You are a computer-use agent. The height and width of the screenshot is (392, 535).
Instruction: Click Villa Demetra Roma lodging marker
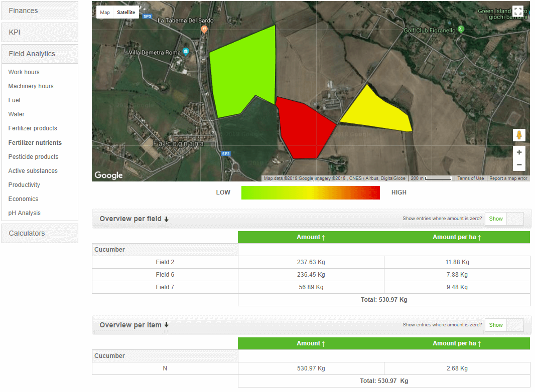point(186,52)
